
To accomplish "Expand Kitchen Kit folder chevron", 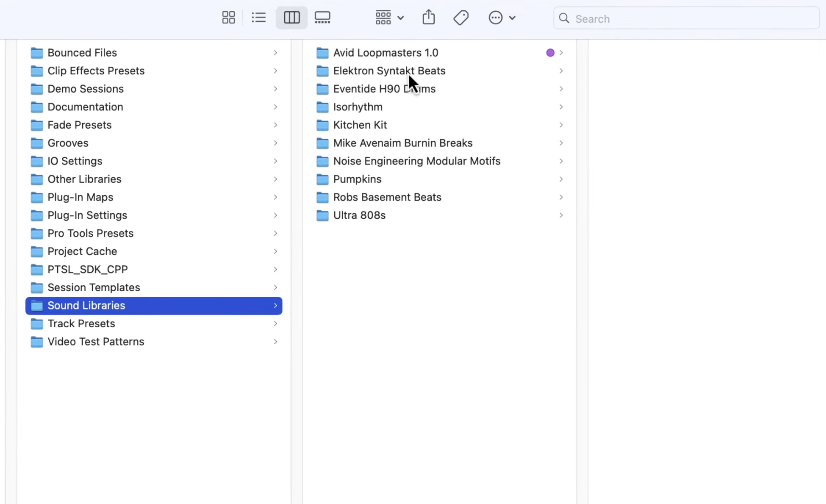I will pos(561,125).
